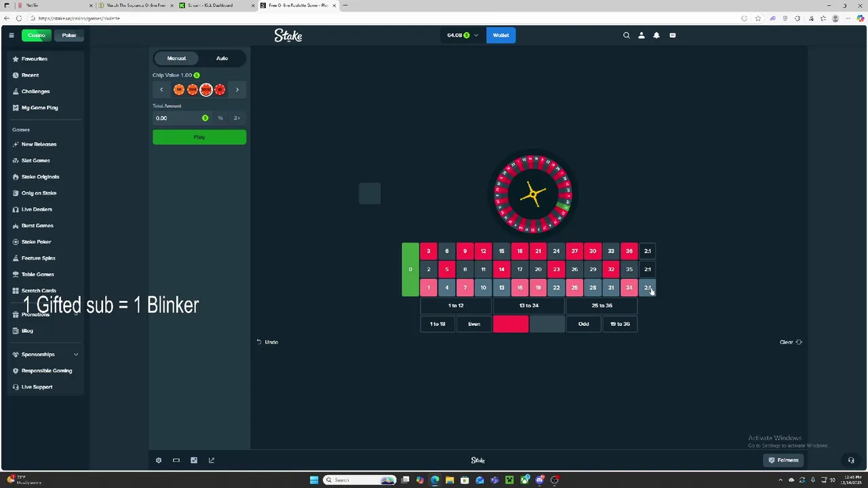Viewport: 868px width, 488px height.
Task: Bet on the green 0 cell
Action: (x=410, y=270)
